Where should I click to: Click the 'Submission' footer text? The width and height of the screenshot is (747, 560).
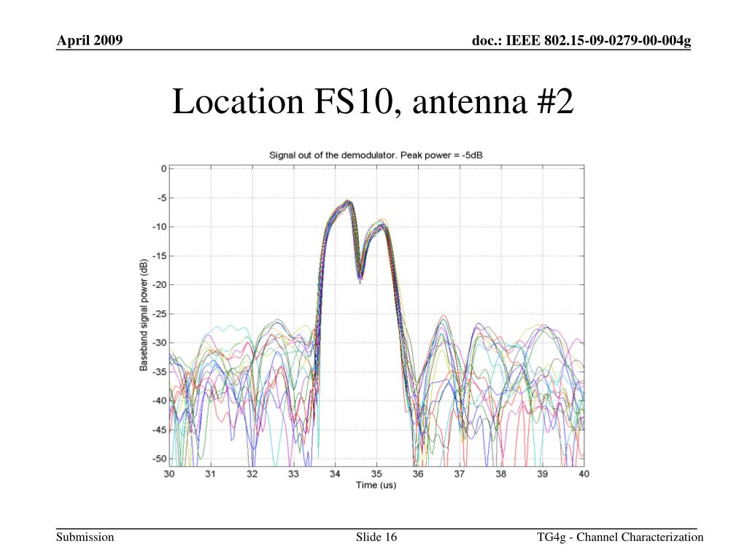pyautogui.click(x=85, y=537)
